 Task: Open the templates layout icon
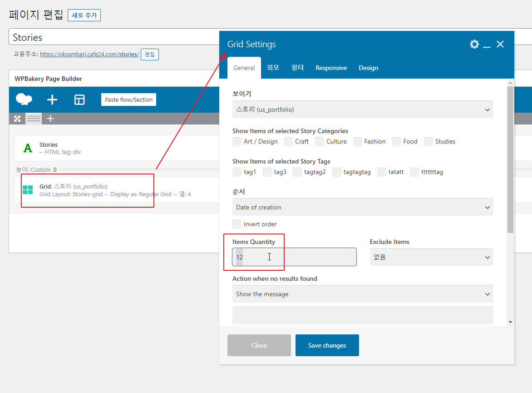(79, 99)
